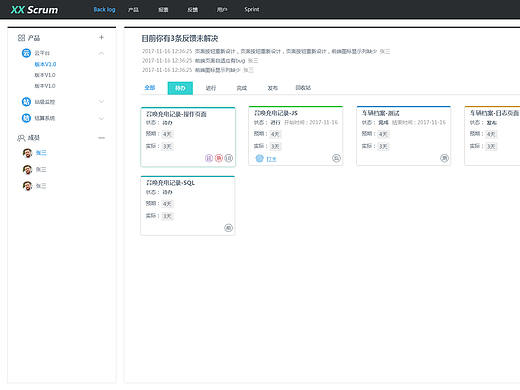Open the third feedback row

(x=198, y=70)
